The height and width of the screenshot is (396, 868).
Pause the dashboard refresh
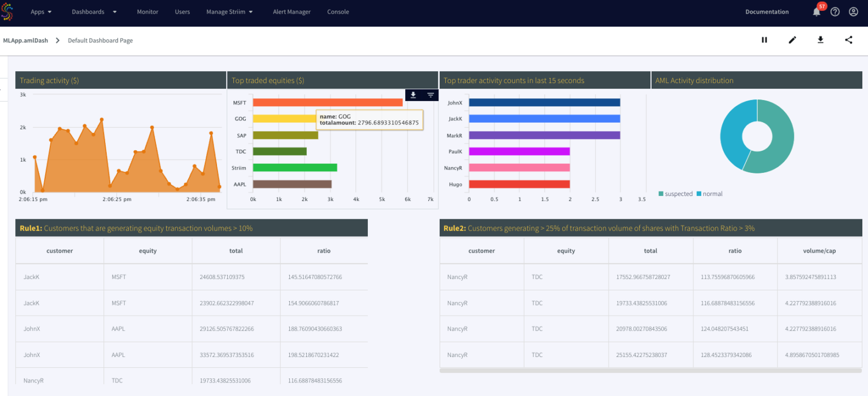764,40
